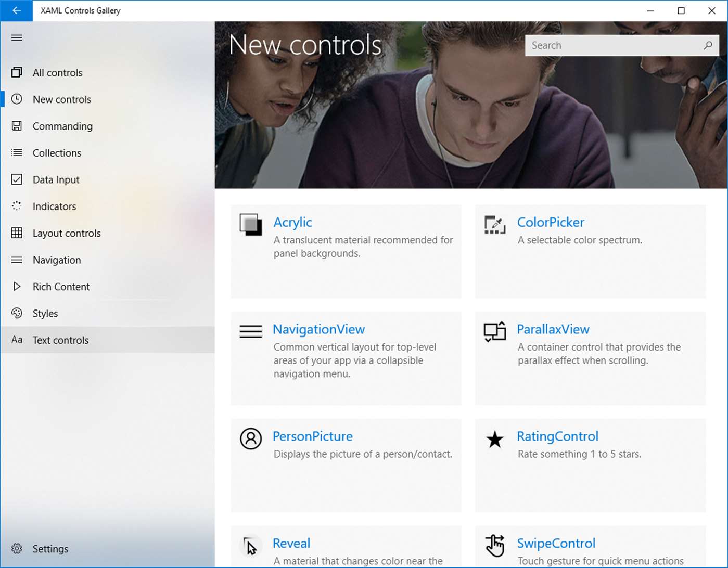
Task: Click the All controls stacked-squares icon
Action: point(17,72)
